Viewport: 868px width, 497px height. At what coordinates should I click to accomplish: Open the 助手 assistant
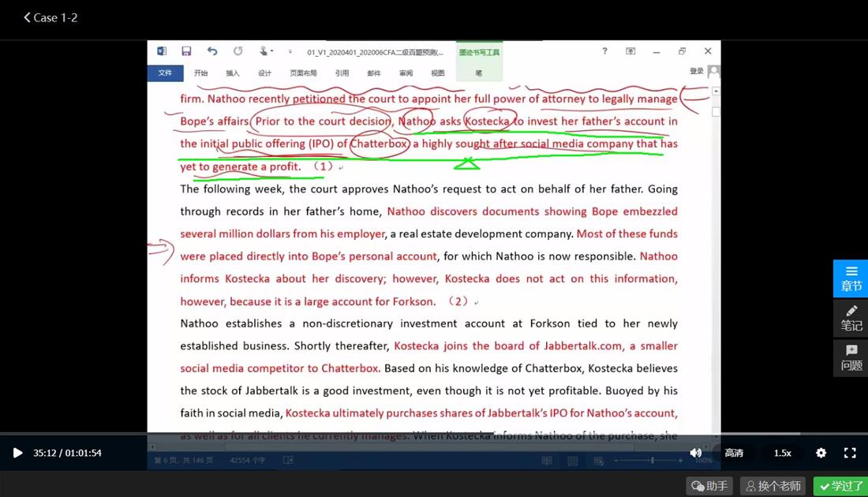tap(709, 486)
